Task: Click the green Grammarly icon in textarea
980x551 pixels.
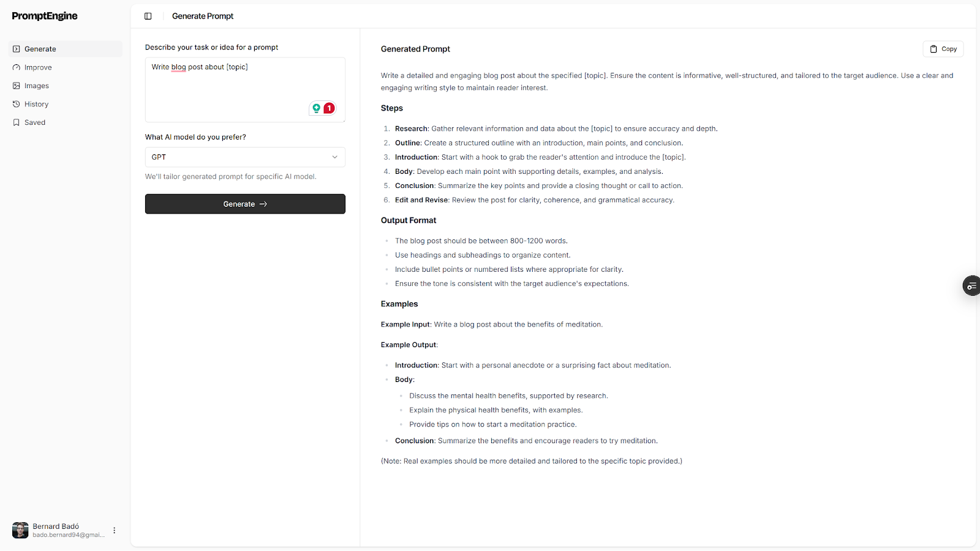Action: point(316,108)
